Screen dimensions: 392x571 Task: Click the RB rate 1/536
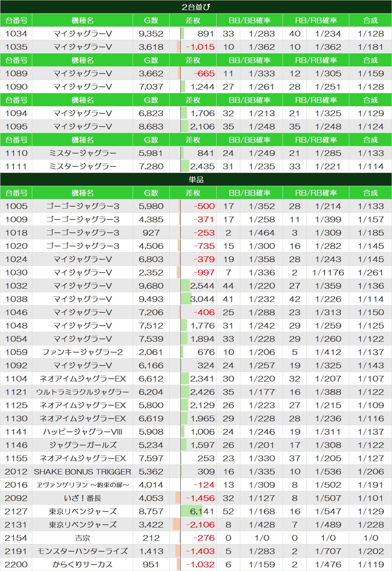pos(328,472)
